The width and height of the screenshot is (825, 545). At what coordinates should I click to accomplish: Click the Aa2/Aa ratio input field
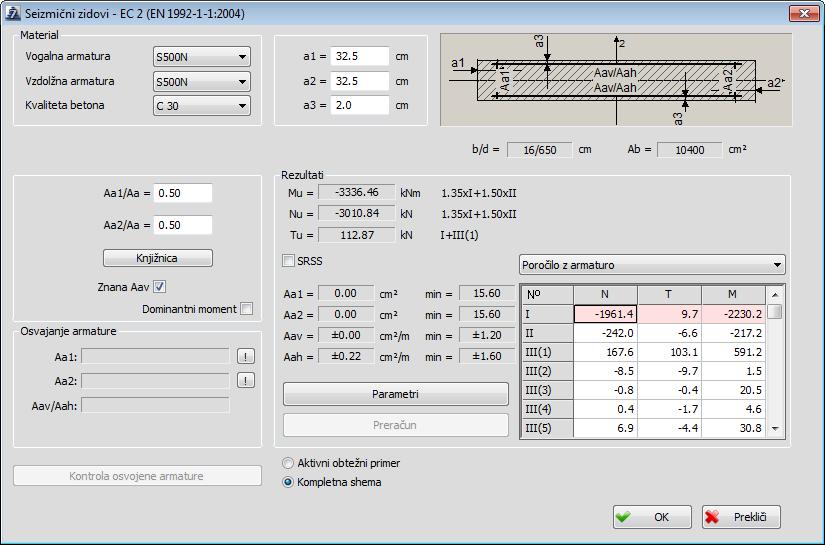point(183,225)
